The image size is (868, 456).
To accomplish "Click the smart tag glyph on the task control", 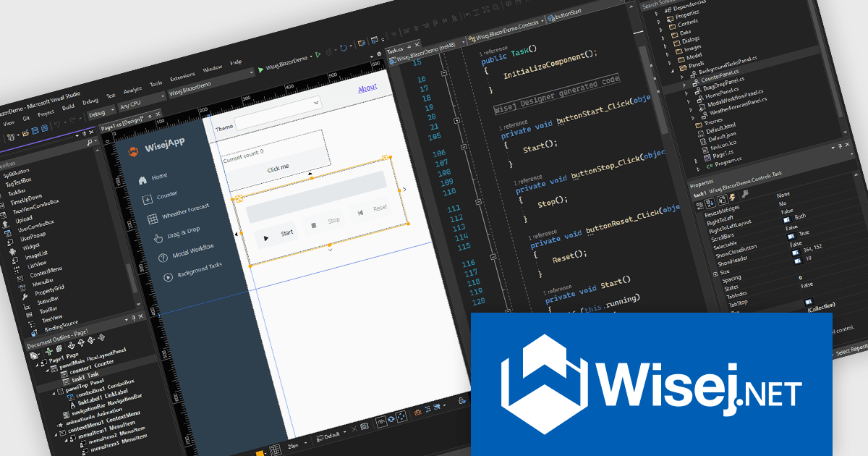I will 386,156.
